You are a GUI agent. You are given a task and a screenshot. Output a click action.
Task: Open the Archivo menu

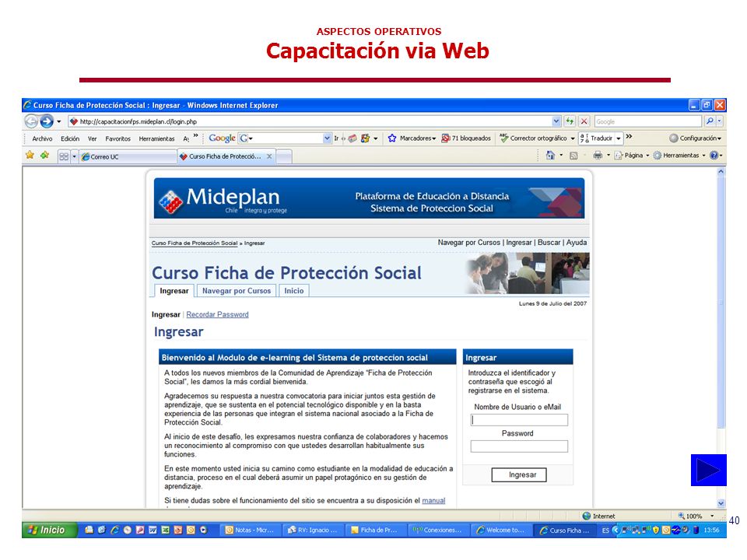pyautogui.click(x=42, y=138)
